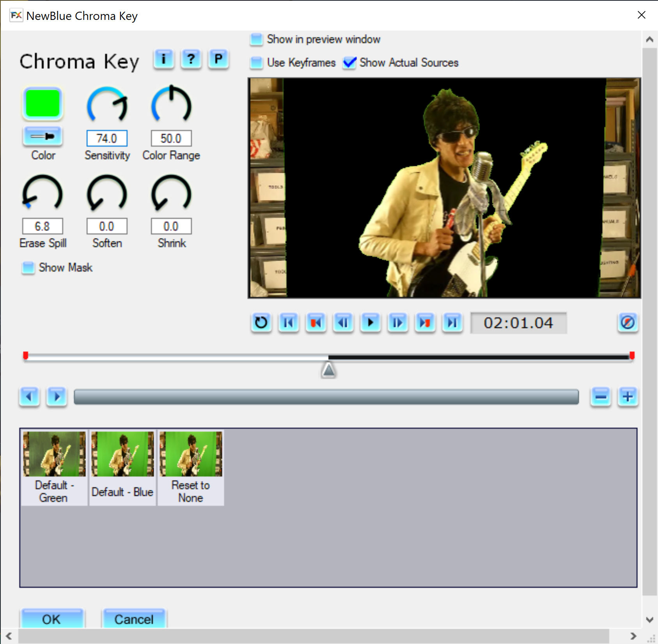
Task: Click the video preview image
Action: pyautogui.click(x=444, y=188)
